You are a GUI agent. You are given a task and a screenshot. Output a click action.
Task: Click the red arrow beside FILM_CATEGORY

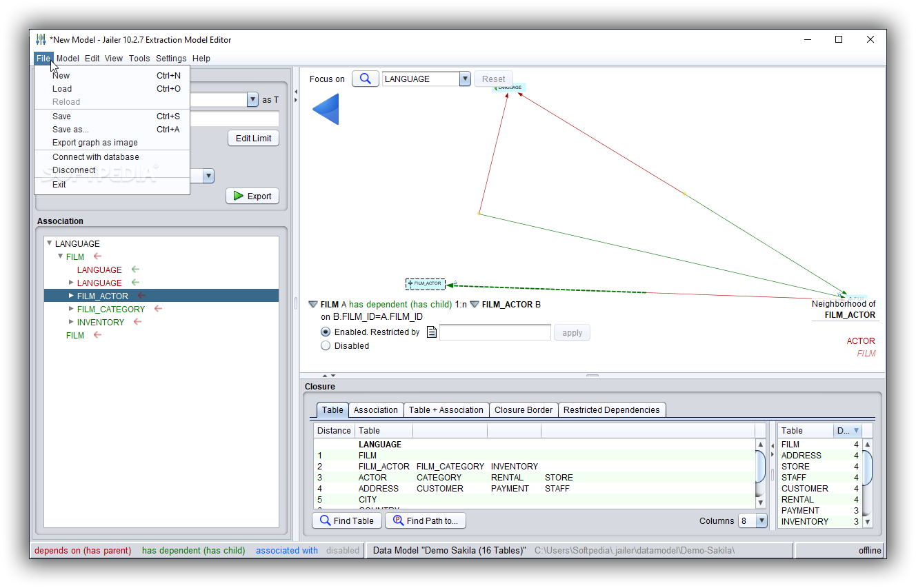click(158, 309)
